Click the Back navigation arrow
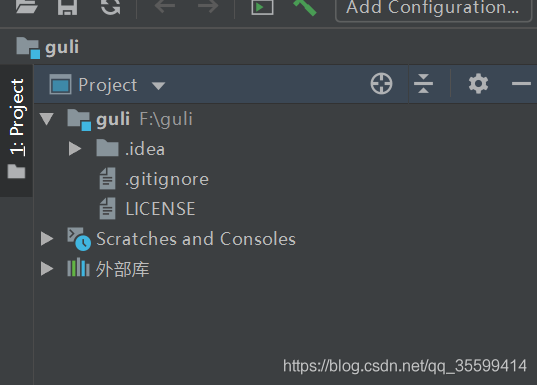Viewport: 537px width, 385px height. click(x=165, y=5)
